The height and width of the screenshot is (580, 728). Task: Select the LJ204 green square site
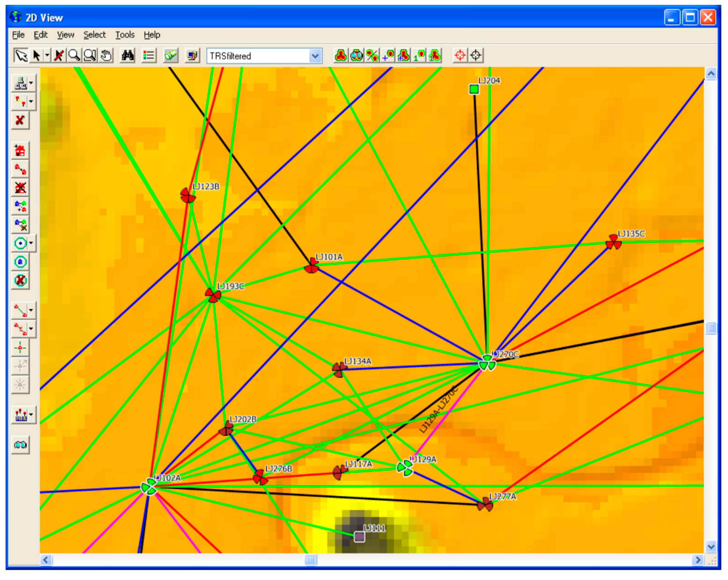(474, 89)
